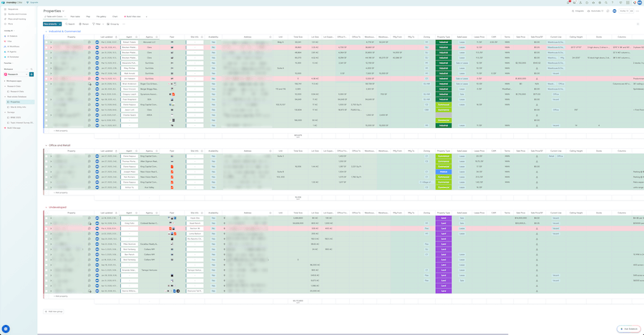
Task: Switch to the Map view tab
Action: (x=88, y=17)
